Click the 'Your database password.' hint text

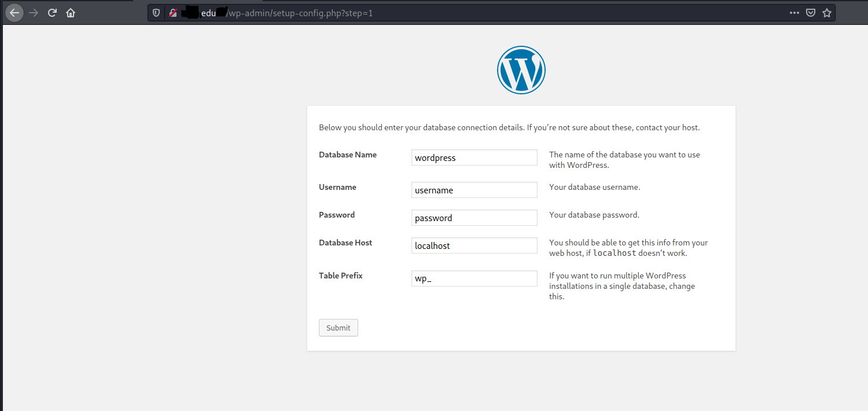click(x=594, y=215)
